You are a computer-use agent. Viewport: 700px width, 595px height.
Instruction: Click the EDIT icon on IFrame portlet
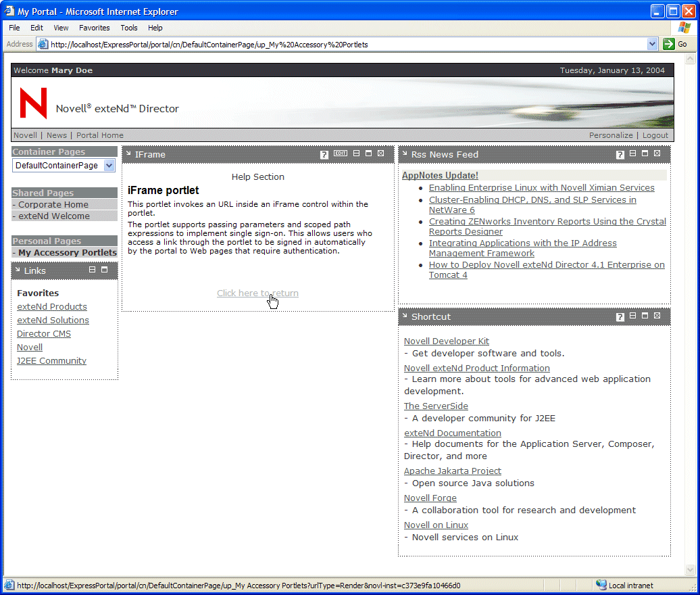340,153
